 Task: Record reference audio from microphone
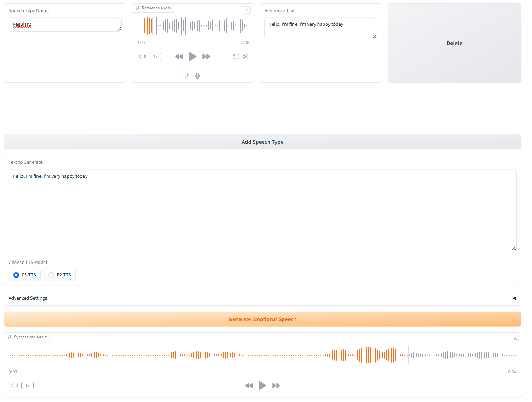197,76
